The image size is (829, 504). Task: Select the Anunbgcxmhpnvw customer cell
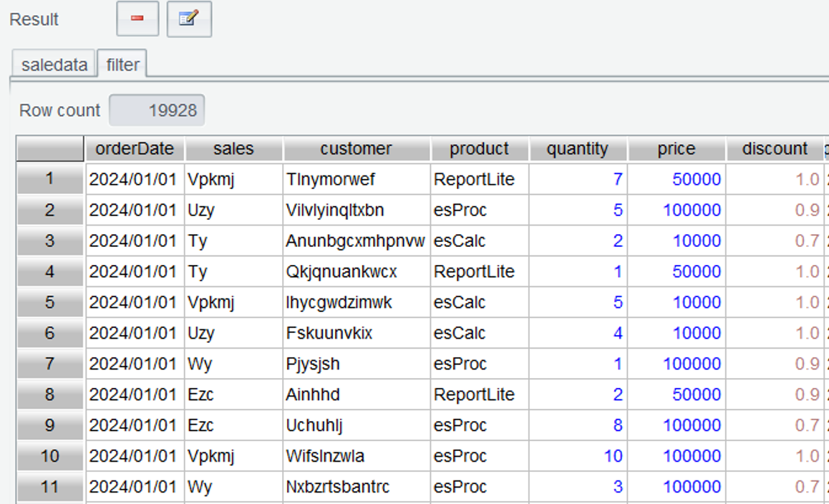(x=356, y=241)
